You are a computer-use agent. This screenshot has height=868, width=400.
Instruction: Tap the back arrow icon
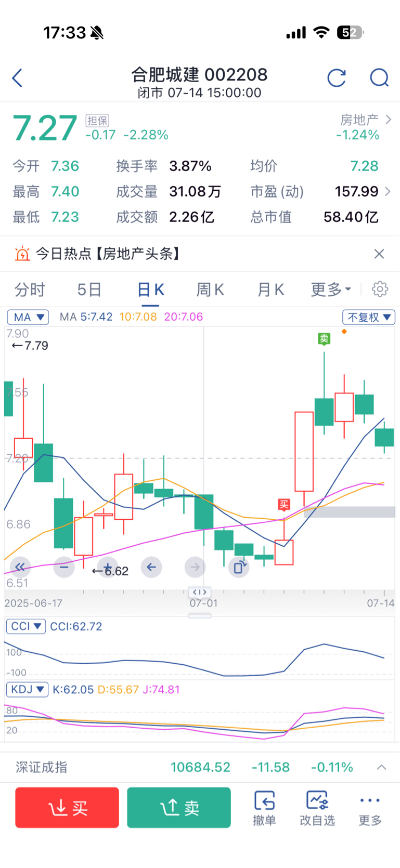(x=17, y=78)
